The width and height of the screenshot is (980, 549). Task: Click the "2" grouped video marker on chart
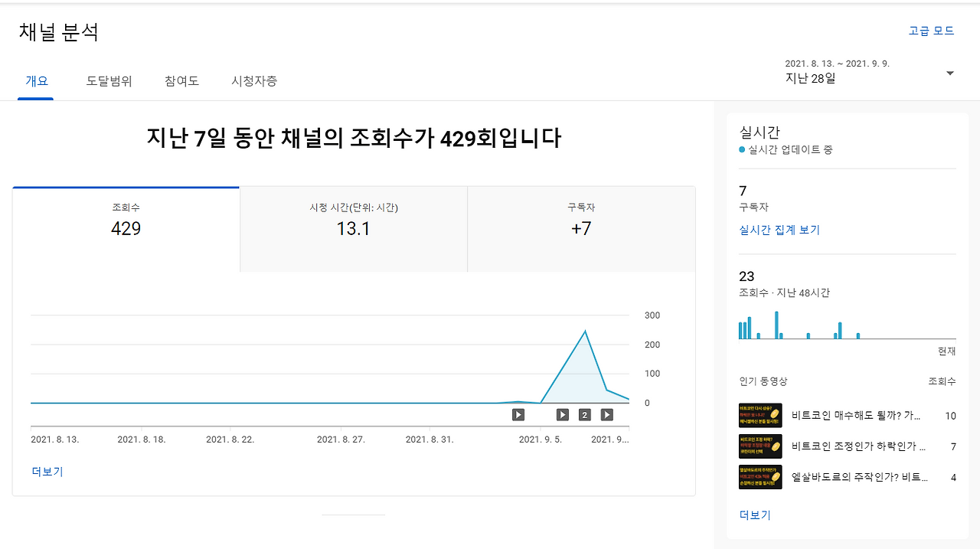click(584, 414)
